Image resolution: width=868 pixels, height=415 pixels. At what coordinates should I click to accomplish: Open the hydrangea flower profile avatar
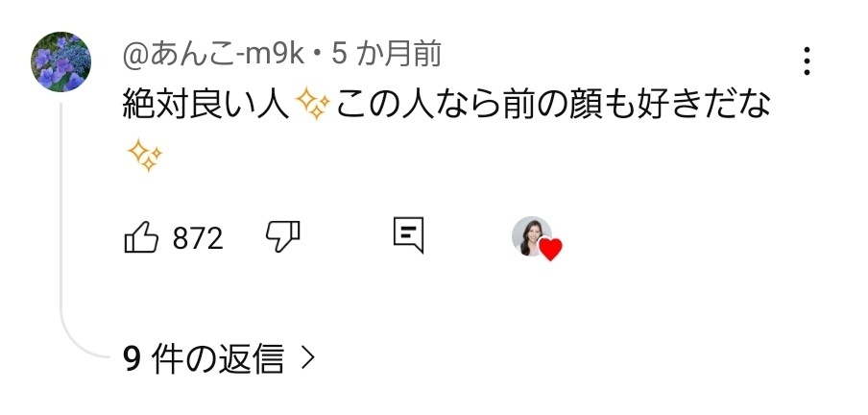[60, 61]
